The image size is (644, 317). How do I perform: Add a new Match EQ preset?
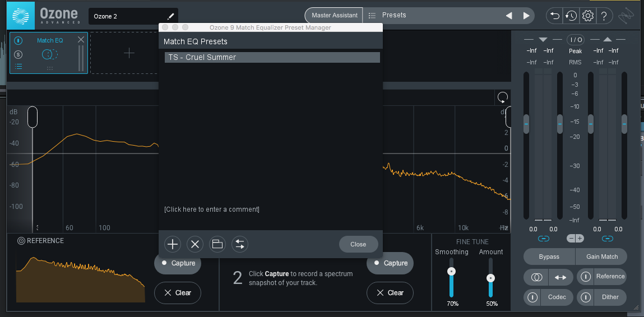coord(173,244)
